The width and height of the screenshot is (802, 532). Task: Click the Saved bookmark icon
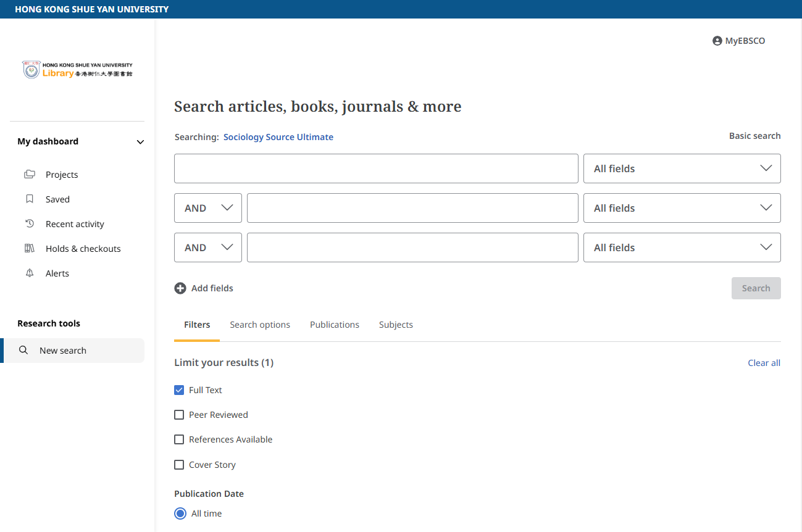(30, 199)
